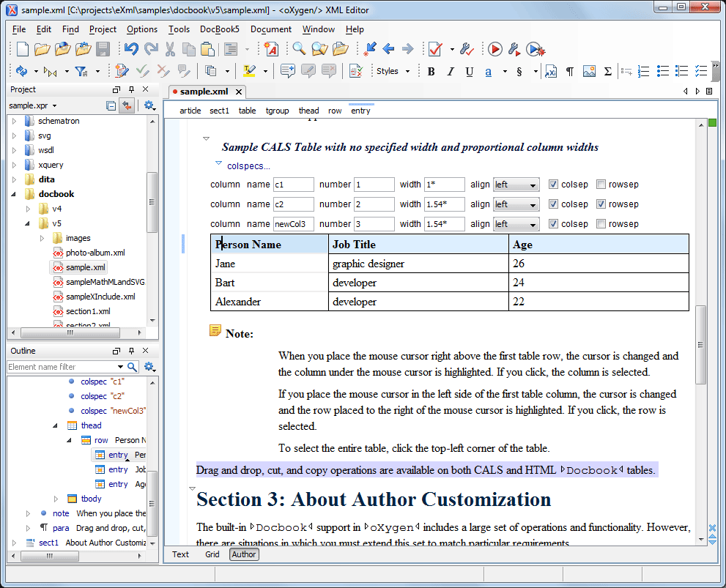Undo the last edit
The image size is (726, 588).
[x=131, y=48]
